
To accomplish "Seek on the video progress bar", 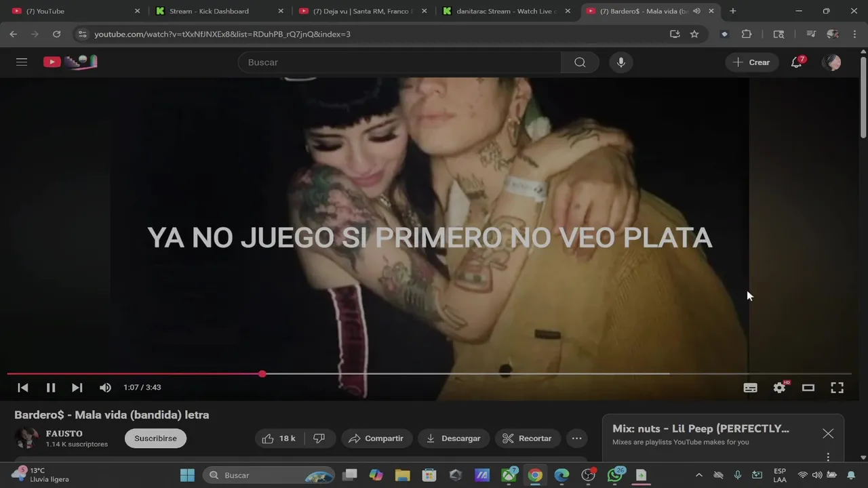I will tap(429, 373).
